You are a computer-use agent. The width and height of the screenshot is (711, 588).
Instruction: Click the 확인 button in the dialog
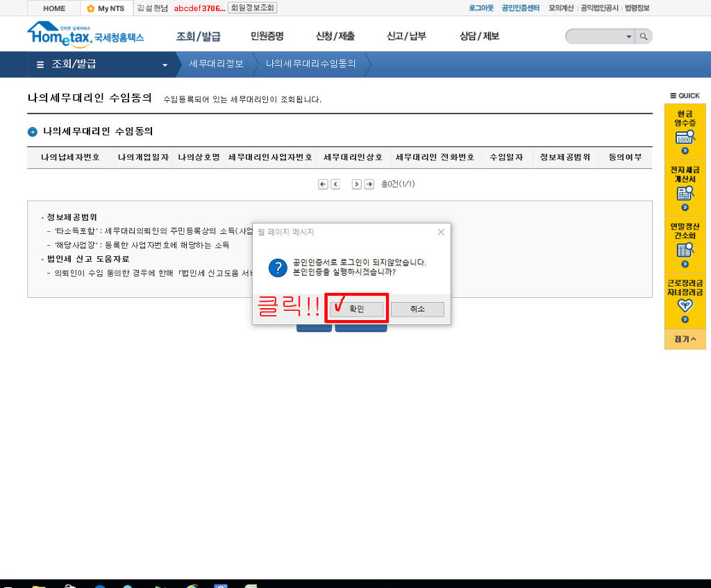356,309
